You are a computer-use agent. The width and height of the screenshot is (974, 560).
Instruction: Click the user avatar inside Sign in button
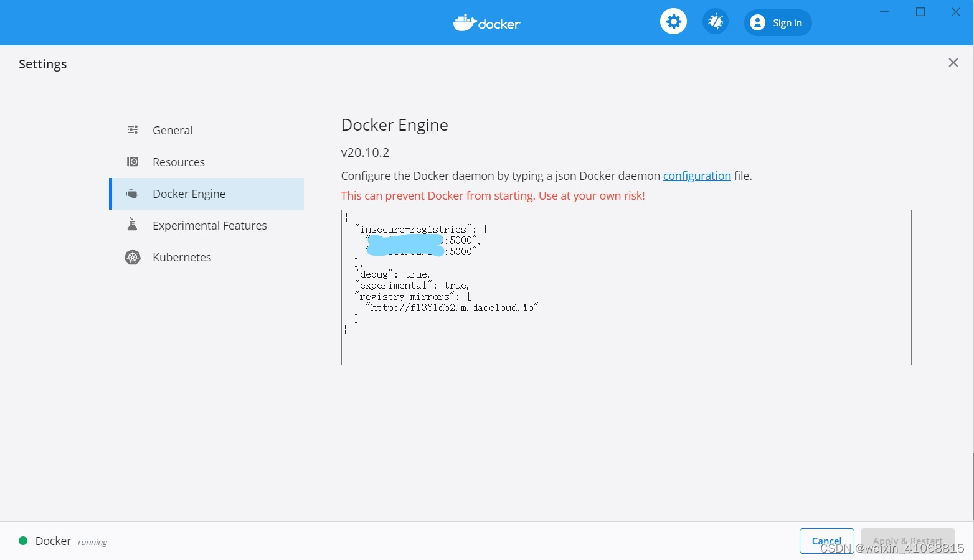click(x=757, y=22)
